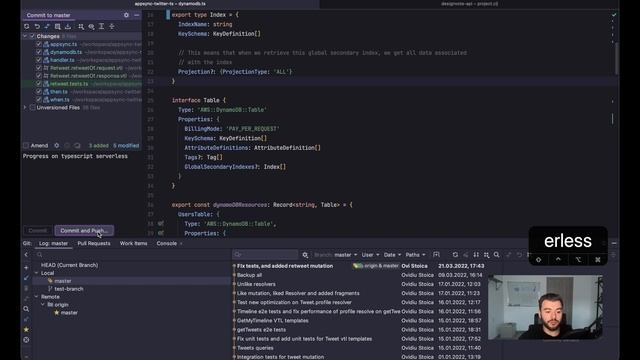
Task: Select the origin master remote branch
Action: [x=69, y=313]
